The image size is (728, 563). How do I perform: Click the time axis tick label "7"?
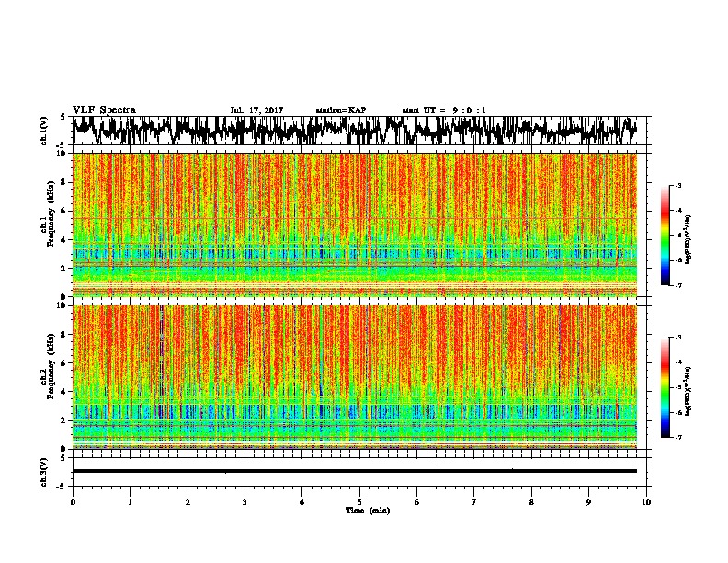tap(474, 502)
